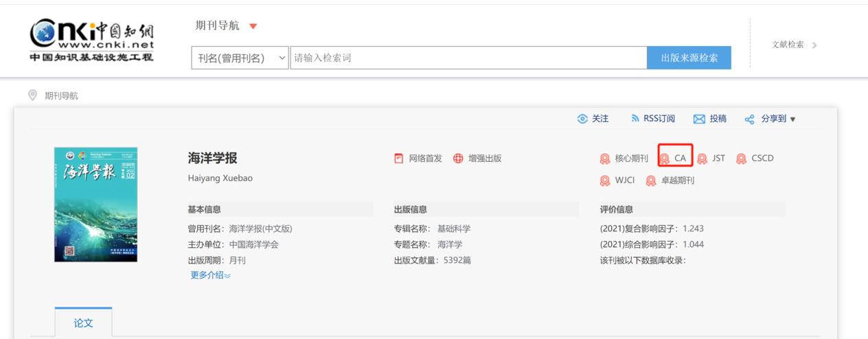Click the 出版来源检索 search button

click(x=689, y=58)
